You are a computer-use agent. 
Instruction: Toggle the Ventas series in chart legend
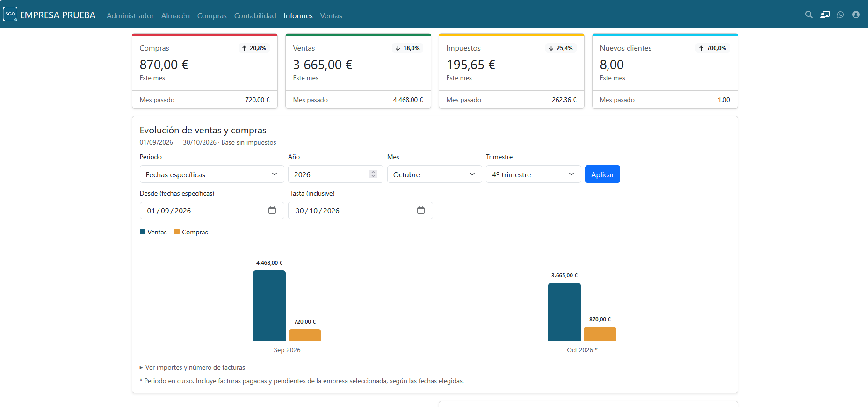coord(153,232)
